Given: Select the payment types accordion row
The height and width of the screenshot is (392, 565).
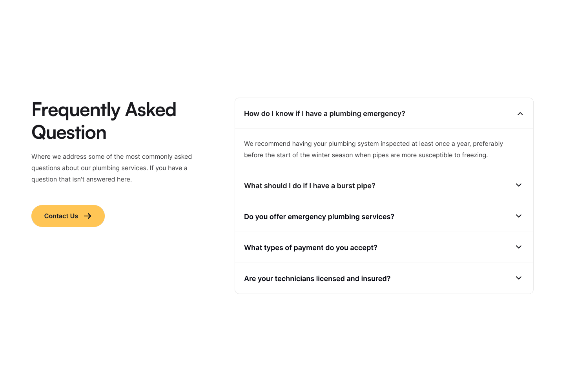Looking at the screenshot, I should (x=384, y=247).
